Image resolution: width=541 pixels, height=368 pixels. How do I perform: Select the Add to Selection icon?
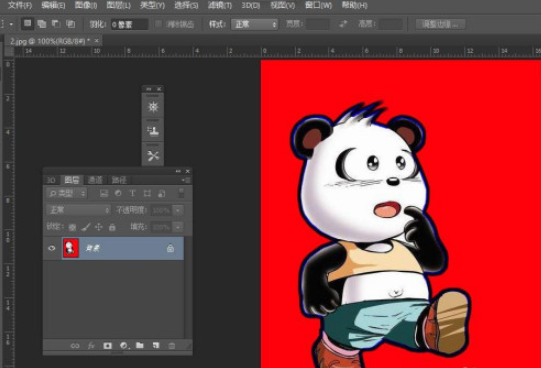pyautogui.click(x=42, y=24)
